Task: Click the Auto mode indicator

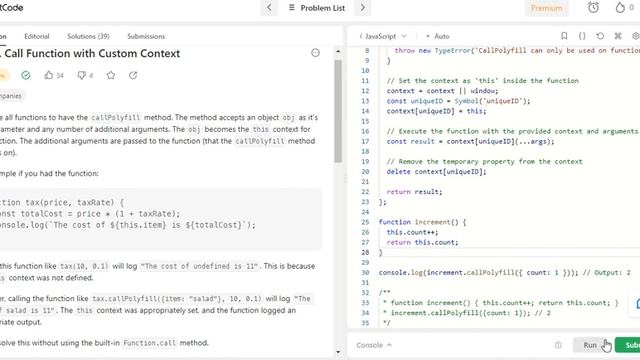Action: 438,36
